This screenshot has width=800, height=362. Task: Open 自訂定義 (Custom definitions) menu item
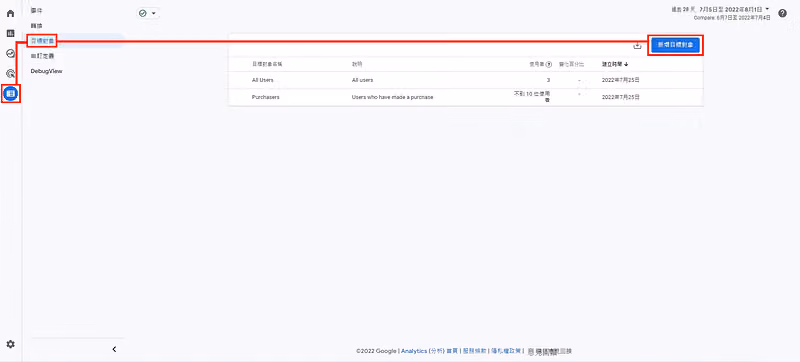42,56
